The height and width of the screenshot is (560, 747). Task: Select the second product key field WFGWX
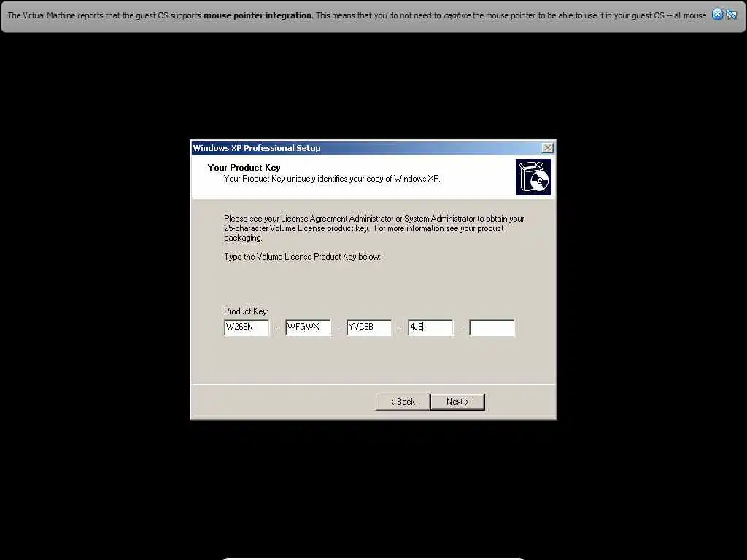coord(308,327)
